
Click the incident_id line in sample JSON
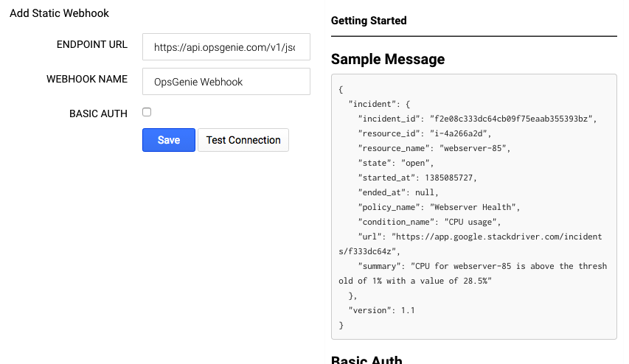pyautogui.click(x=476, y=119)
